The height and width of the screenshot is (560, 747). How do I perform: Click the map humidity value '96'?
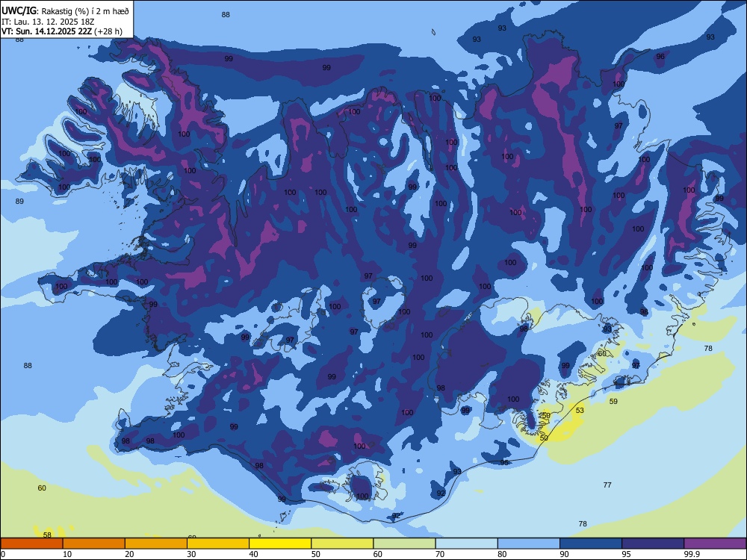[660, 57]
